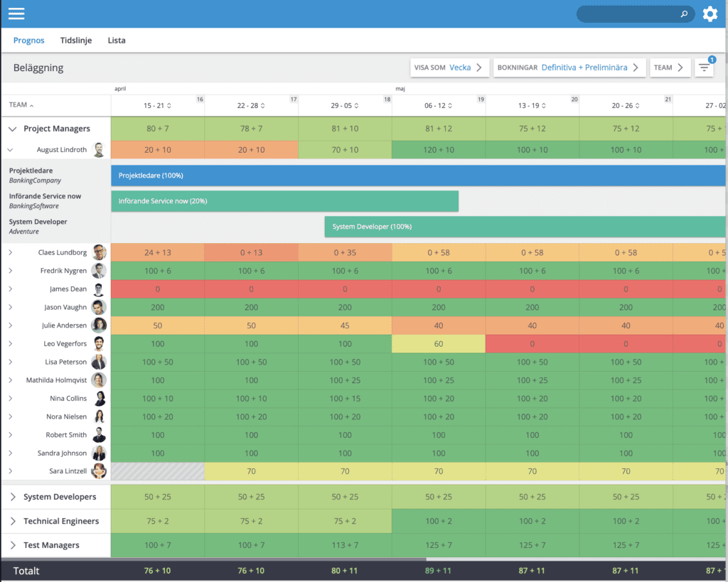Click Sara Lintzell's avatar photo

(x=99, y=471)
